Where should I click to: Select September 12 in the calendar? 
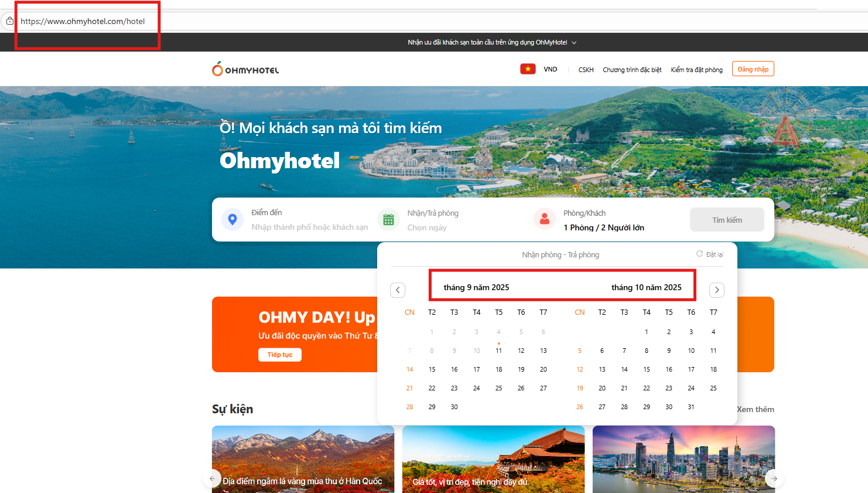pyautogui.click(x=521, y=351)
